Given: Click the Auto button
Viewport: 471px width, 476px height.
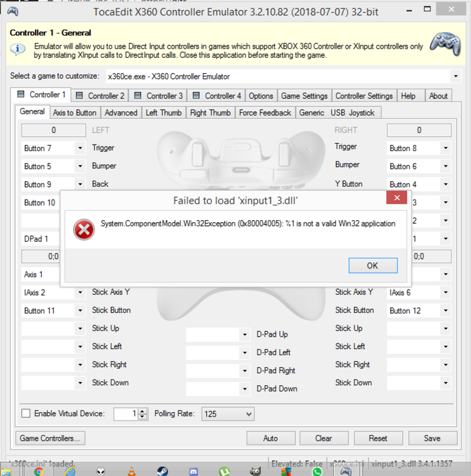Looking at the screenshot, I should point(271,438).
